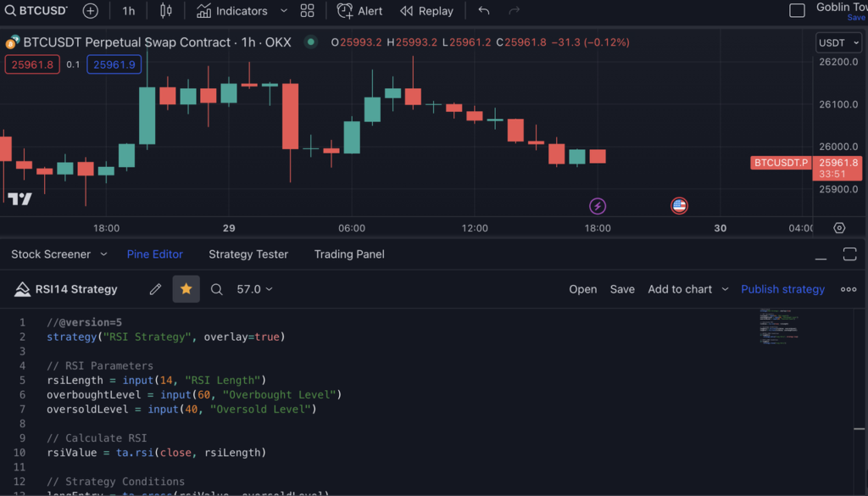Click the buy price 25961.9 button
868x496 pixels.
114,64
